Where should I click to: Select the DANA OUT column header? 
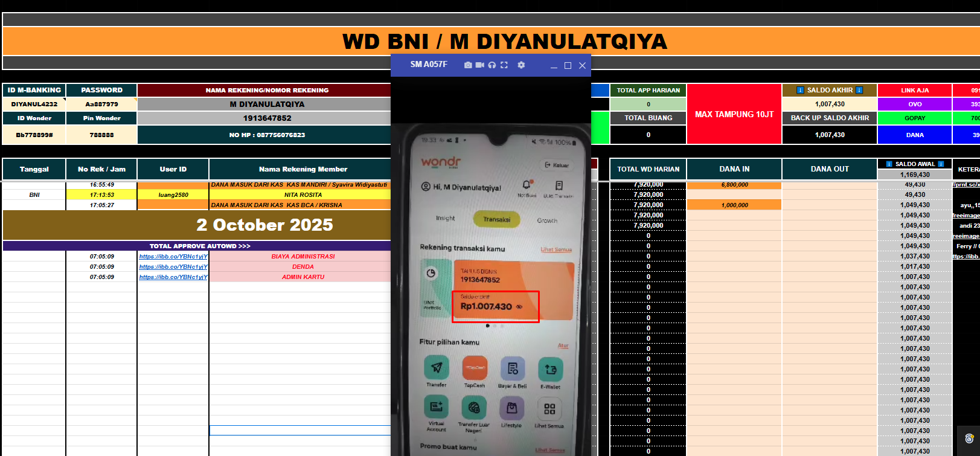[830, 169]
